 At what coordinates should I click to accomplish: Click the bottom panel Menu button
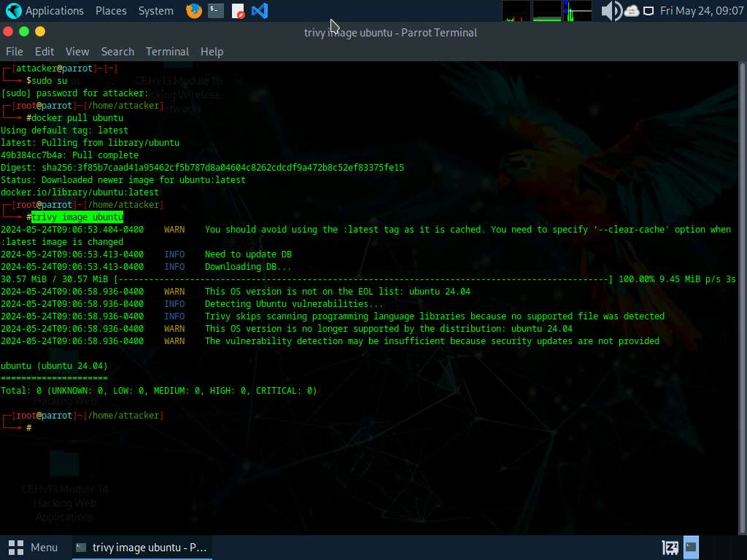point(34,547)
